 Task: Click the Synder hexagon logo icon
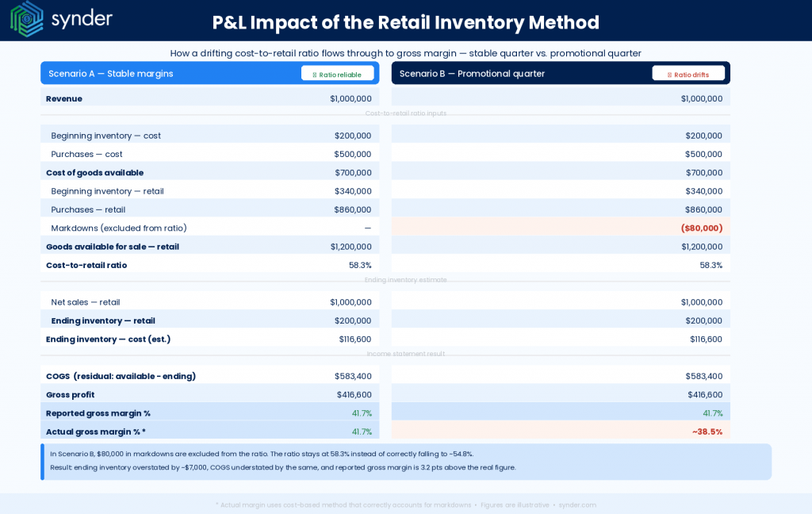coord(25,18)
